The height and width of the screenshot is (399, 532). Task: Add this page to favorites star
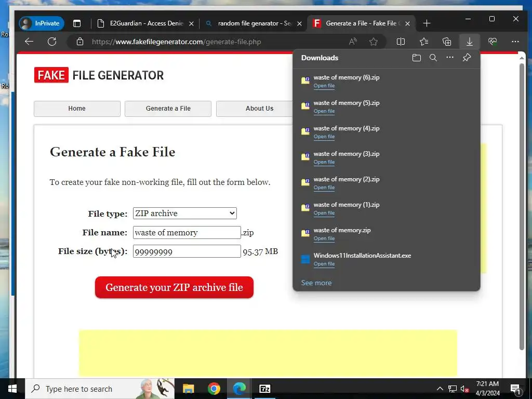[373, 42]
